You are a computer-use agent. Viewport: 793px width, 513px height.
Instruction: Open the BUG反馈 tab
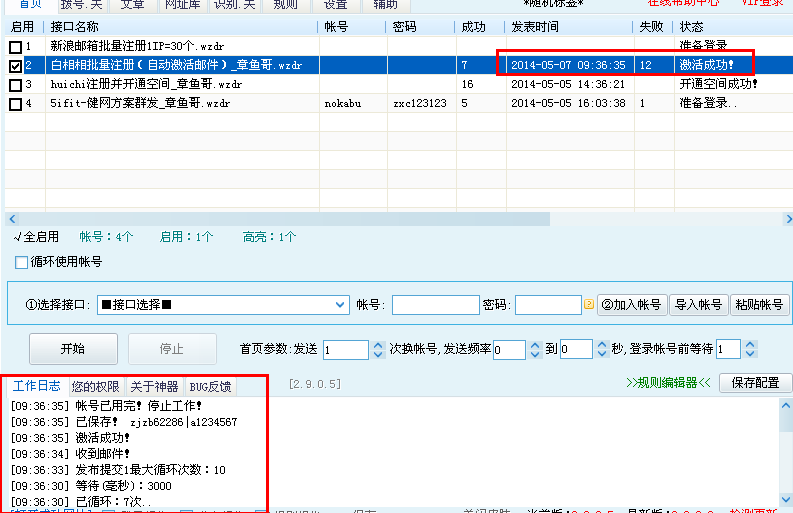210,386
